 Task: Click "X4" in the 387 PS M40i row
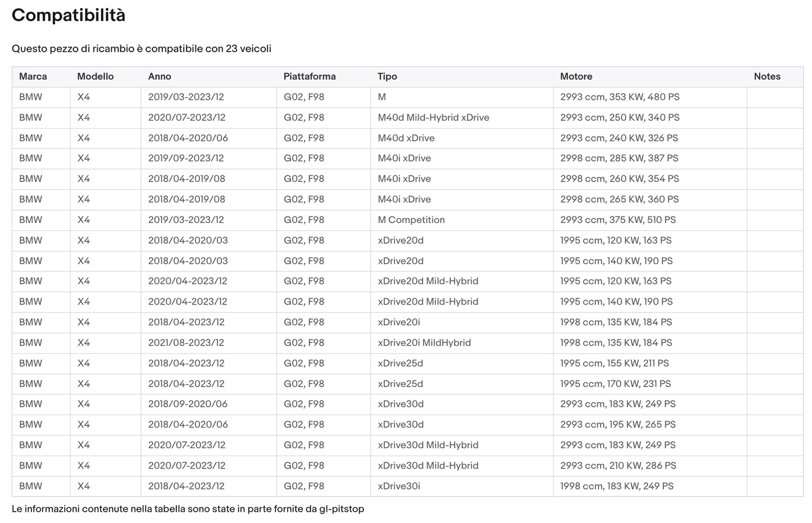point(84,158)
